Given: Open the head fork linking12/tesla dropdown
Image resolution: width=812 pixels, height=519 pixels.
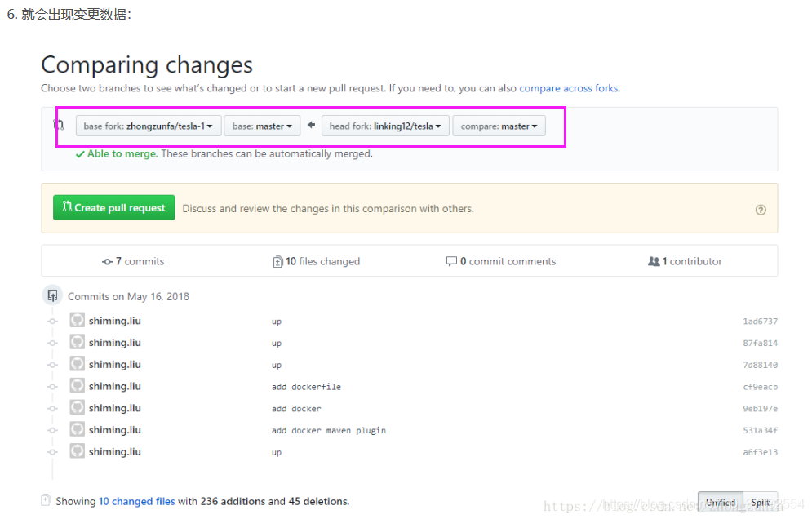Looking at the screenshot, I should (x=385, y=126).
